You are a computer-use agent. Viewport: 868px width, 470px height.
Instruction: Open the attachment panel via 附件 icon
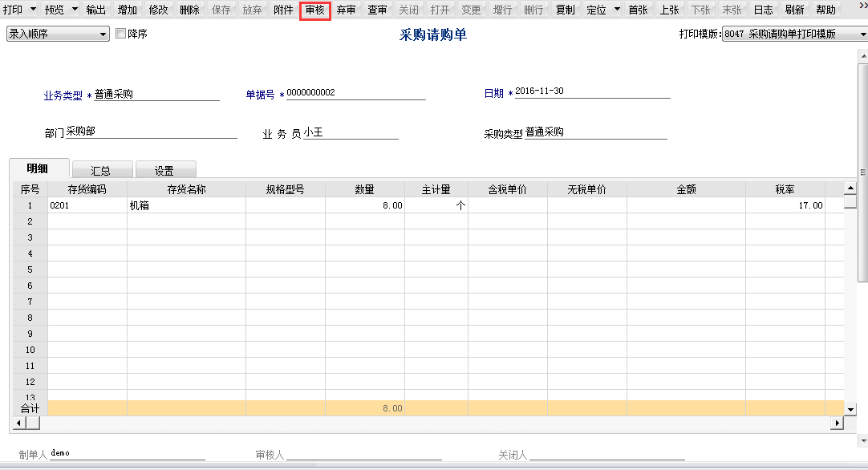282,11
